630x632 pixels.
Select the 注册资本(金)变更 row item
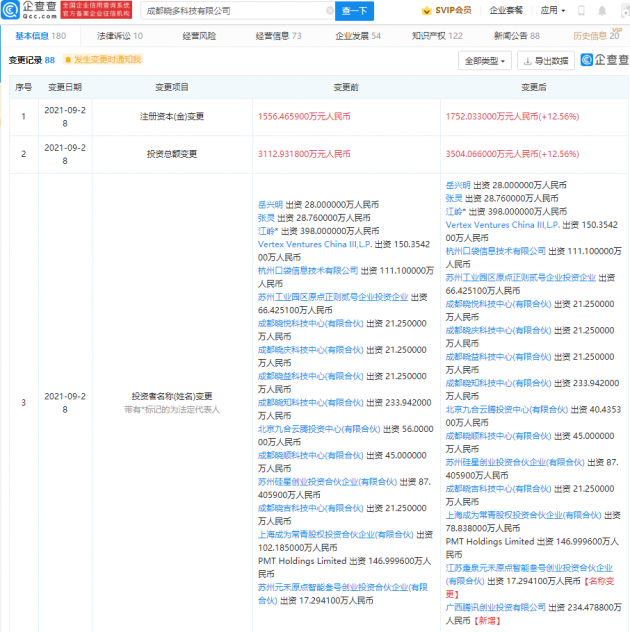172,116
